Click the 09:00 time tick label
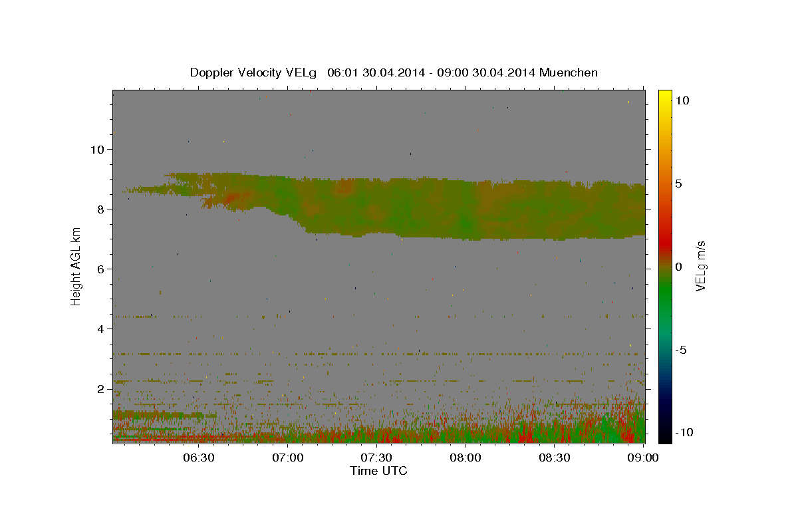The image size is (798, 532). coord(642,458)
